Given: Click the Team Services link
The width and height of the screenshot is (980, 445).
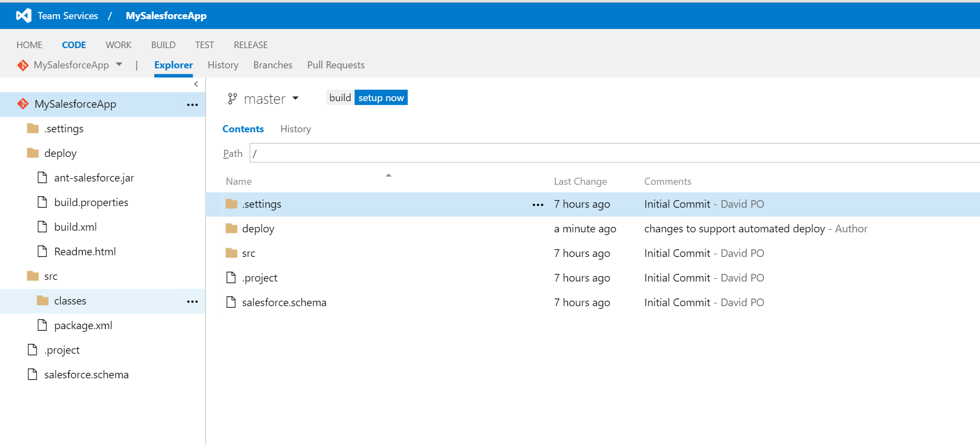Looking at the screenshot, I should click(68, 16).
